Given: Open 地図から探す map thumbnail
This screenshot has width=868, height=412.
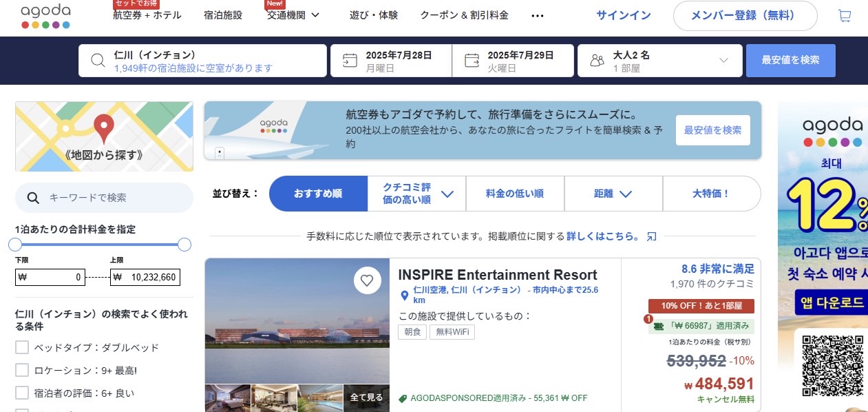Looking at the screenshot, I should (x=104, y=136).
